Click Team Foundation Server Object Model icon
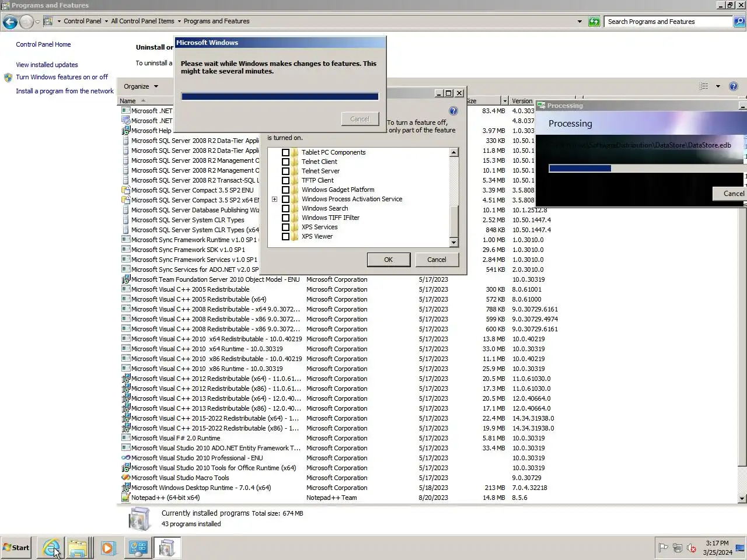747x560 pixels. pos(125,279)
